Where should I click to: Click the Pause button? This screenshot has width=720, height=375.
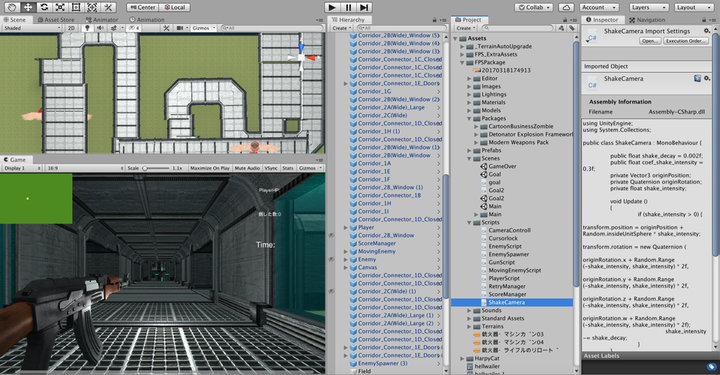349,7
